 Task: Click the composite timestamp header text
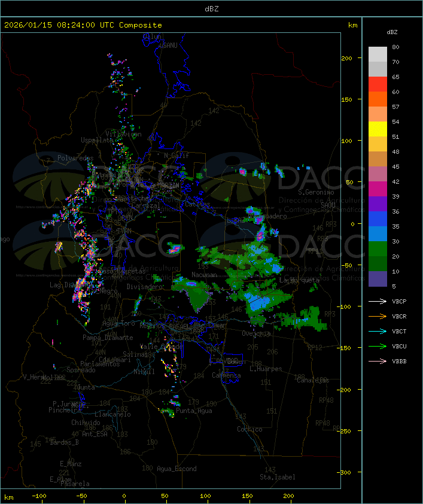click(x=83, y=25)
